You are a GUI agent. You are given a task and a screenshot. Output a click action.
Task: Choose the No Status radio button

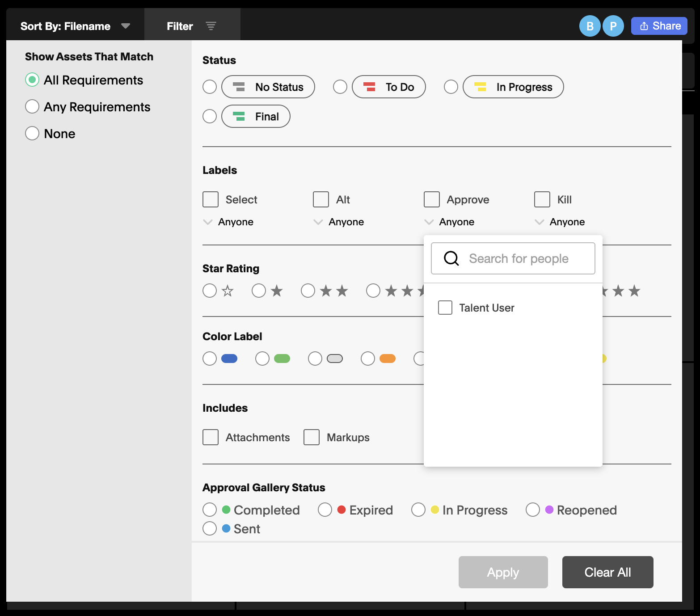pyautogui.click(x=210, y=87)
